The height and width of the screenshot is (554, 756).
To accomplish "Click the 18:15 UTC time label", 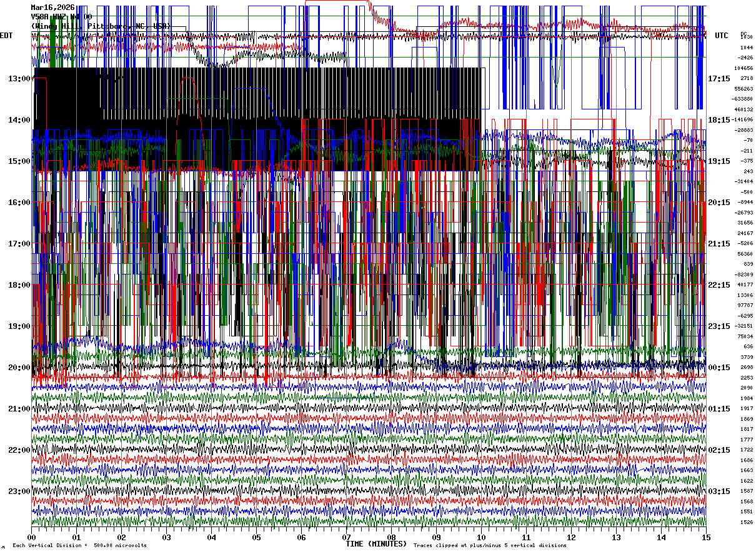I will 719,119.
